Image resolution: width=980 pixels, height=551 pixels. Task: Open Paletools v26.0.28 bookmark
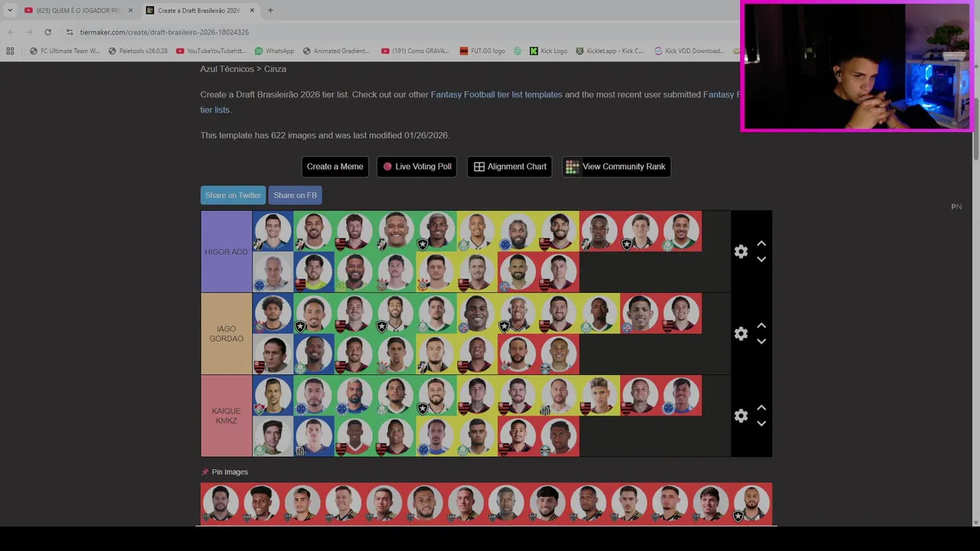pyautogui.click(x=138, y=51)
